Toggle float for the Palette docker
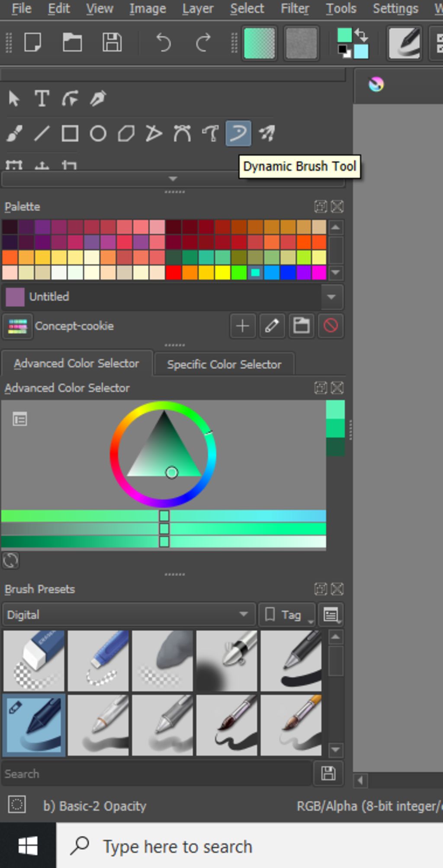Image resolution: width=443 pixels, height=868 pixels. [321, 207]
